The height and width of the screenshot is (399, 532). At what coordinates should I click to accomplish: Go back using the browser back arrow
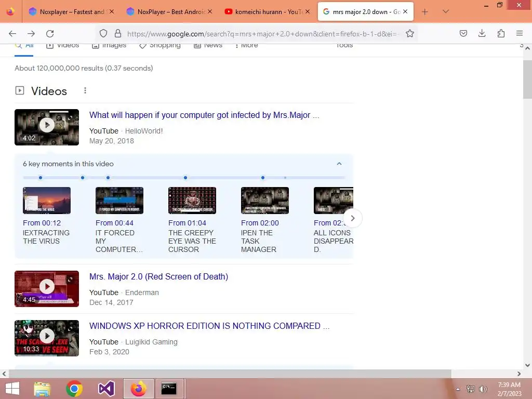point(12,33)
